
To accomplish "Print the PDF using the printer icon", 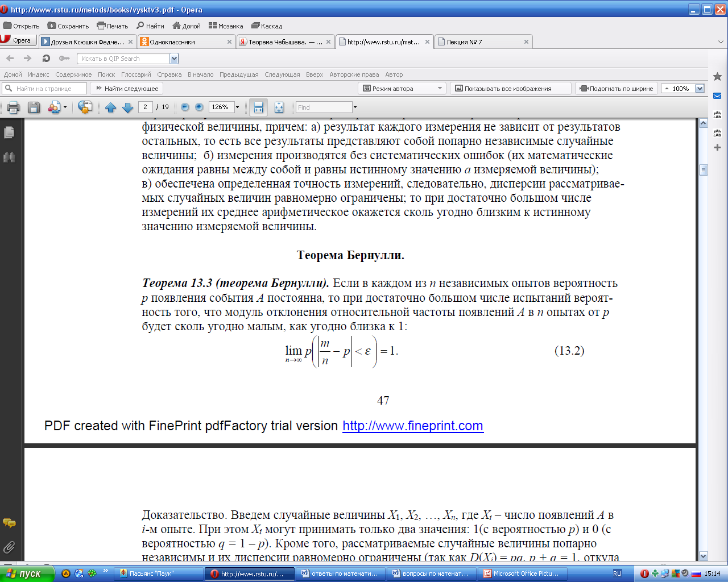I will [x=14, y=107].
